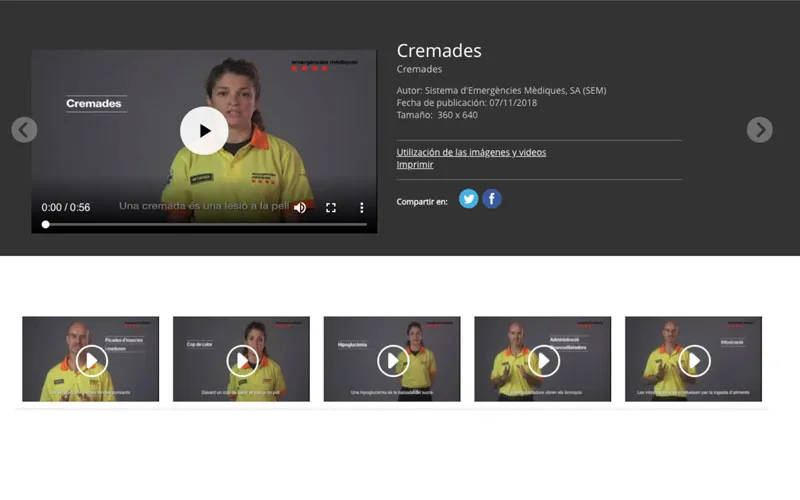Screen dimensions: 800x500
Task: Share the video on Twitter
Action: point(468,198)
